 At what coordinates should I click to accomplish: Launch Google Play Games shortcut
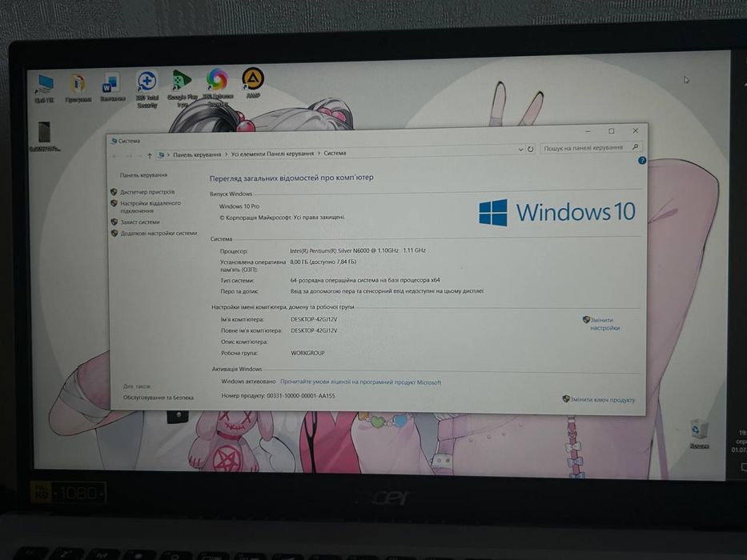coord(182,89)
